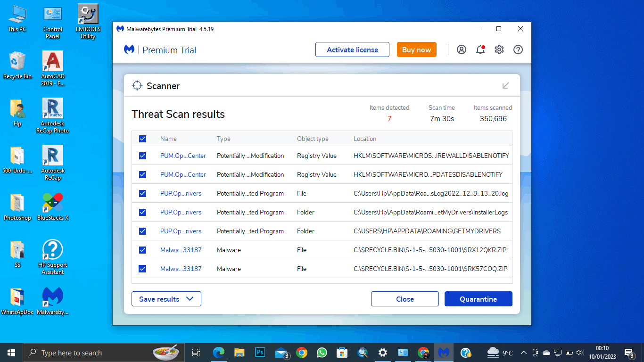This screenshot has width=644, height=362.
Task: Click the Quarantine button
Action: point(479,299)
